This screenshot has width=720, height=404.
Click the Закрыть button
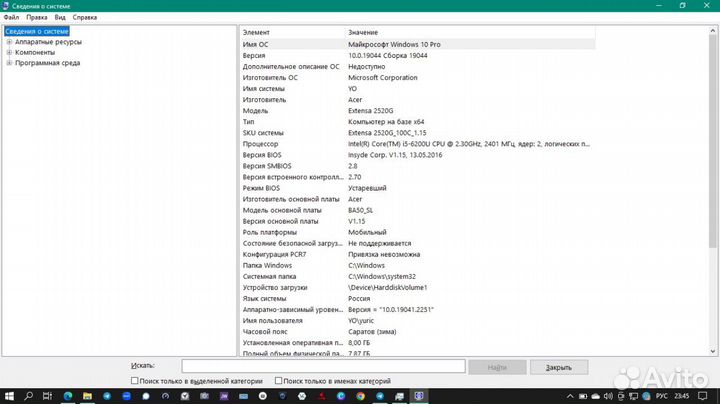(559, 367)
